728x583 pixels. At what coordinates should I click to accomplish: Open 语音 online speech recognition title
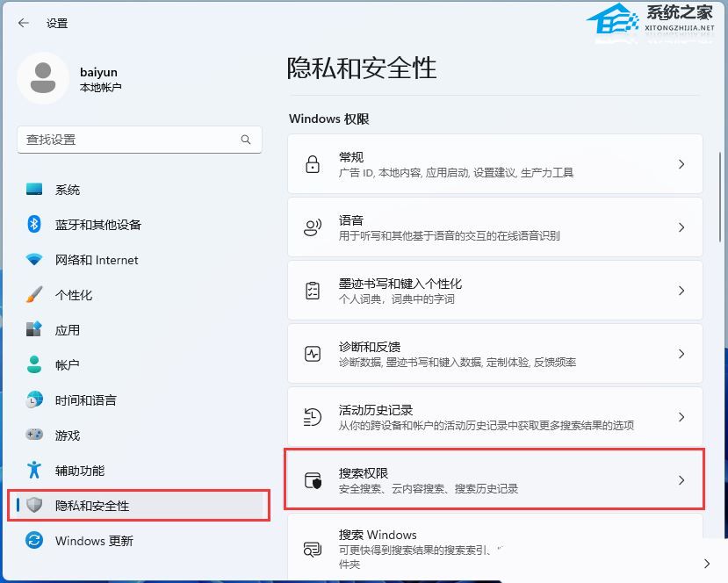(351, 220)
